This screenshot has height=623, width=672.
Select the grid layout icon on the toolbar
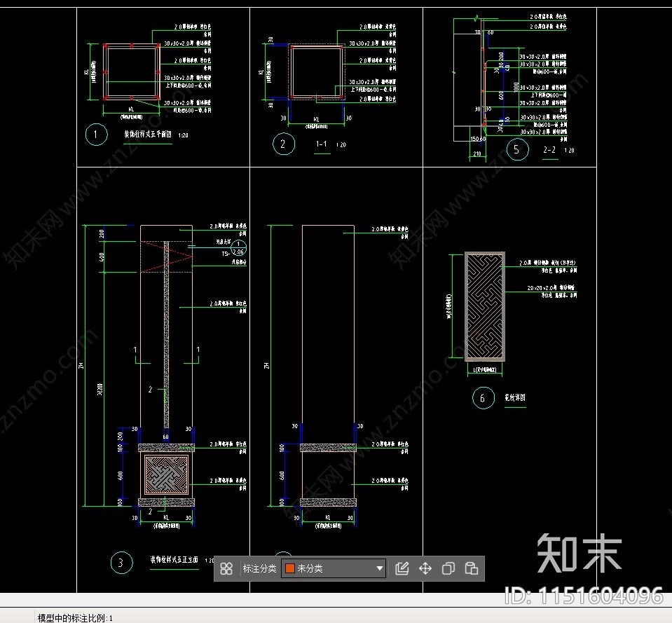click(226, 568)
